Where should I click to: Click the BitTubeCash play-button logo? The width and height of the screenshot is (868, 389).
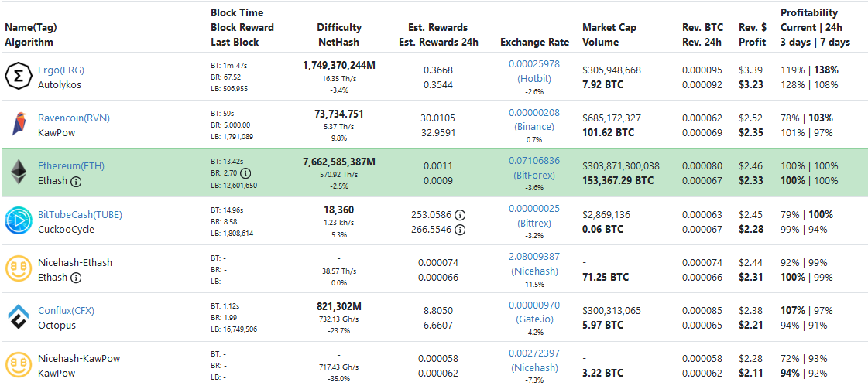pyautogui.click(x=17, y=221)
